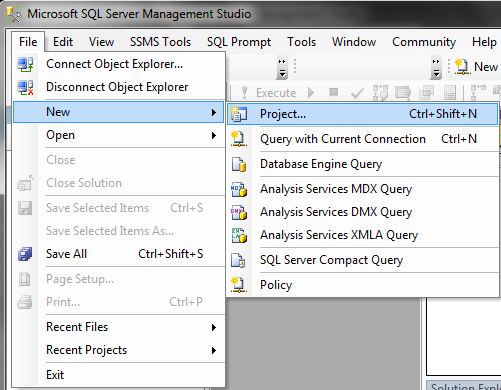Click the Display Estimated Execution Plan icon
501x390 pixels.
coord(380,92)
